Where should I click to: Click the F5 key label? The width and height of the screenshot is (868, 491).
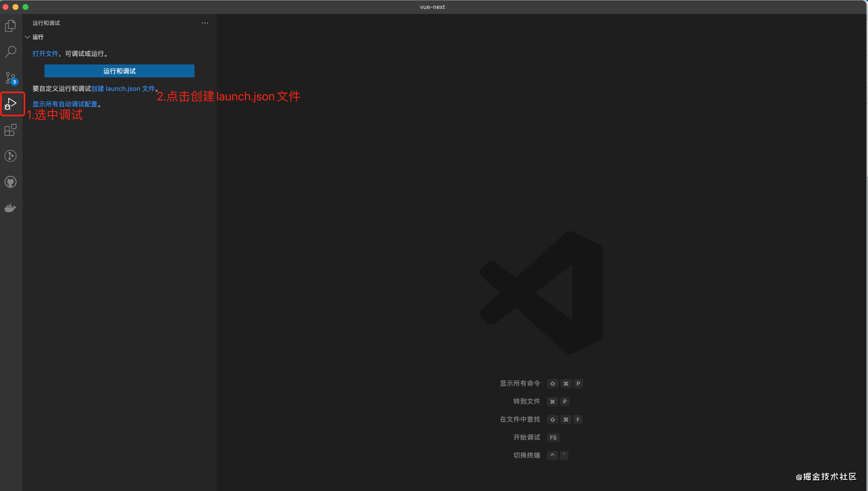(x=553, y=437)
